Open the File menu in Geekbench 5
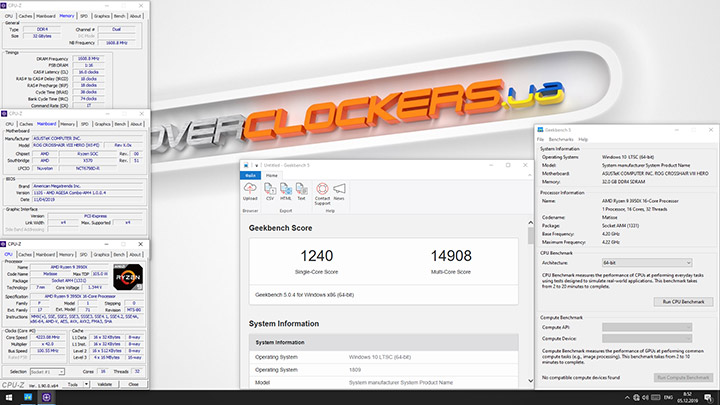 coord(540,139)
